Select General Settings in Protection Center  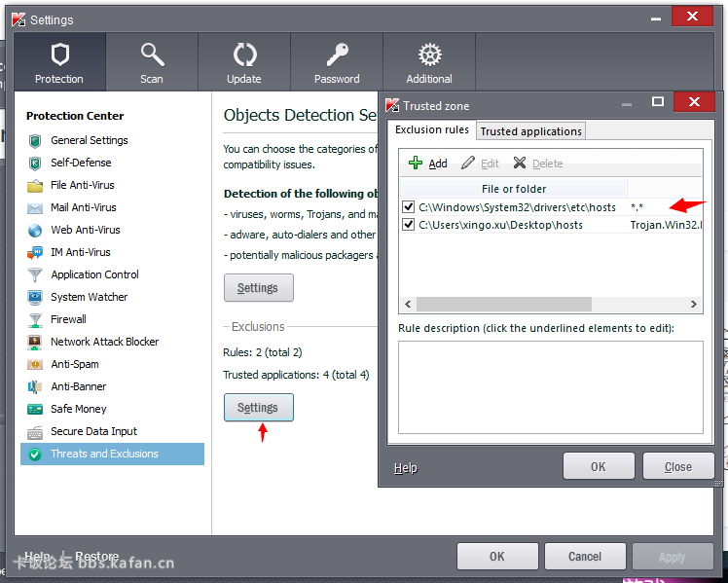[90, 140]
